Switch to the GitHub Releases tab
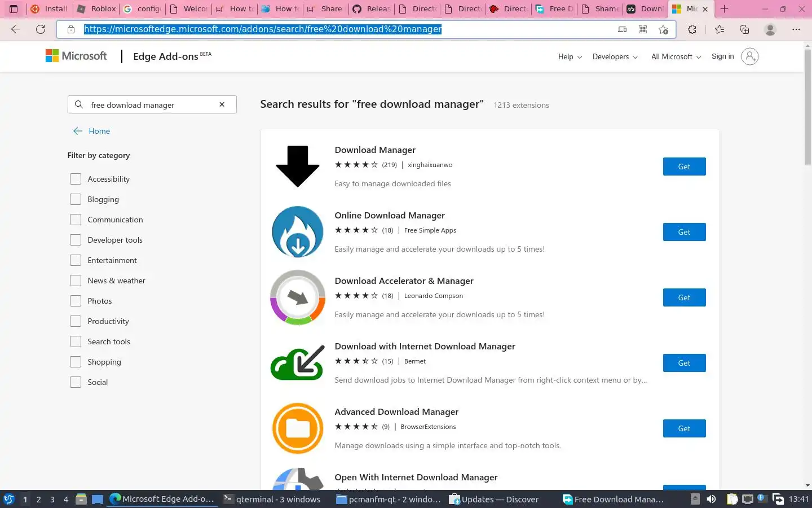This screenshot has height=508, width=812. click(x=372, y=9)
